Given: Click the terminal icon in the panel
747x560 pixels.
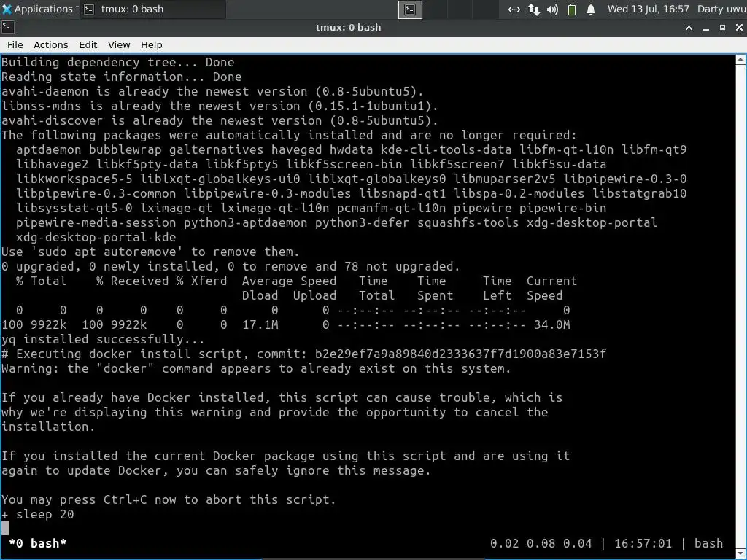Looking at the screenshot, I should click(410, 9).
